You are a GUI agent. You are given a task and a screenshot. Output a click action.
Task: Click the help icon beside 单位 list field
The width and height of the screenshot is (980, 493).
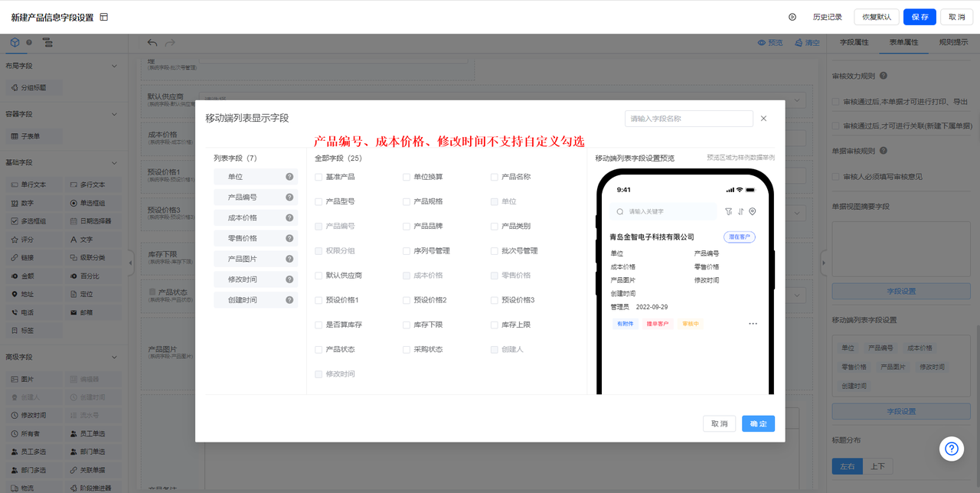289,177
